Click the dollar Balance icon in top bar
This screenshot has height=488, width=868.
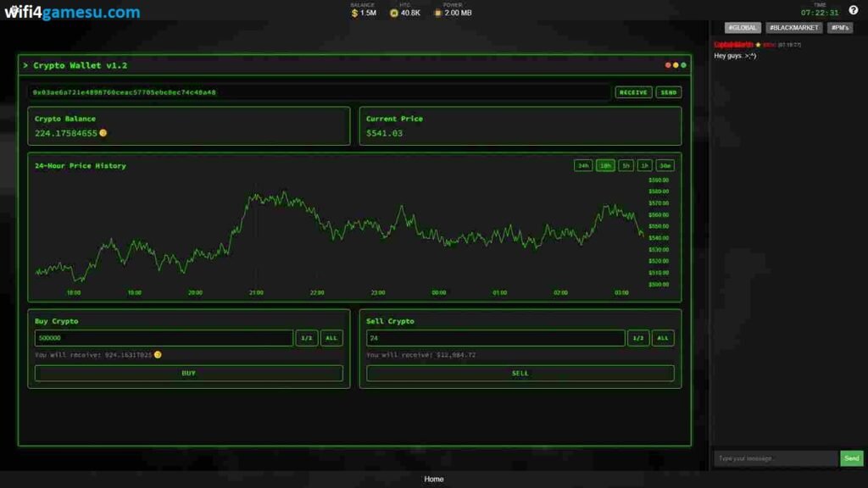tap(356, 13)
